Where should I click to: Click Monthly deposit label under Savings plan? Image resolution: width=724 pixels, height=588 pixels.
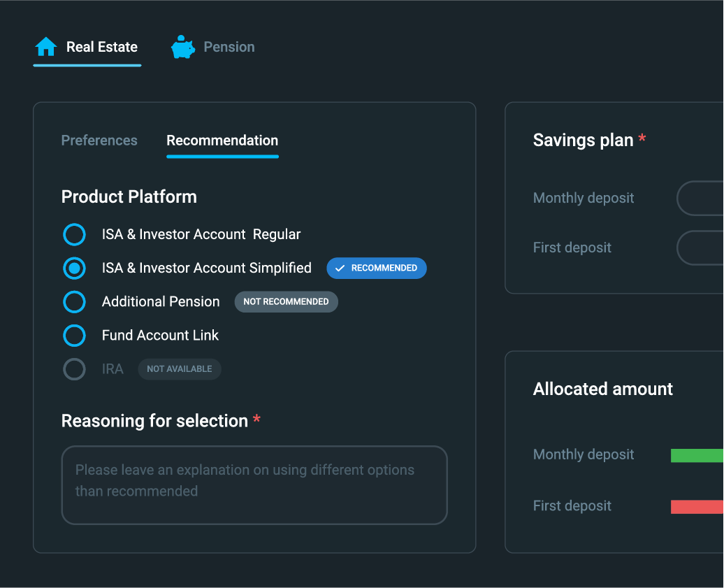(x=584, y=198)
